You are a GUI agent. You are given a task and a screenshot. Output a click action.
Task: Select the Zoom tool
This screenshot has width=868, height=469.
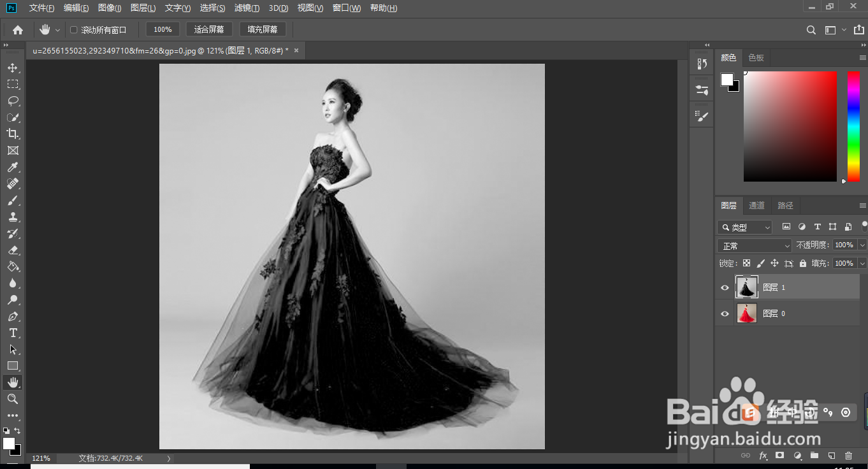point(13,399)
